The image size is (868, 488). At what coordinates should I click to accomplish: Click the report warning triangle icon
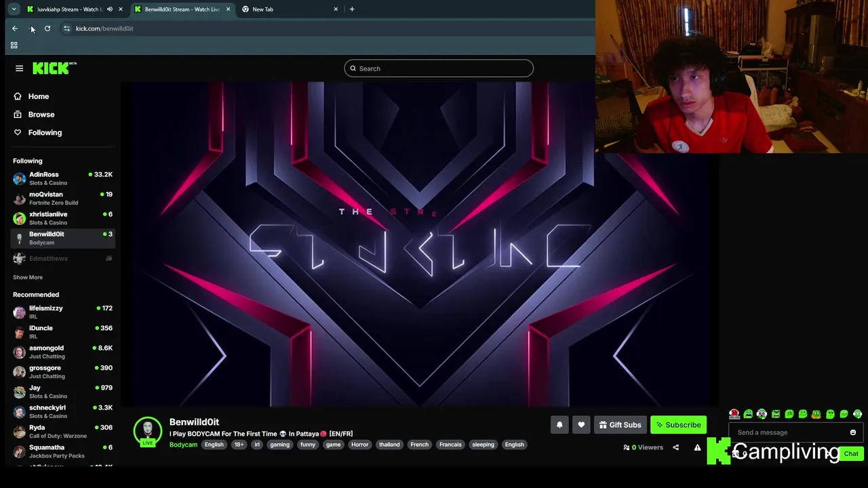pos(697,447)
